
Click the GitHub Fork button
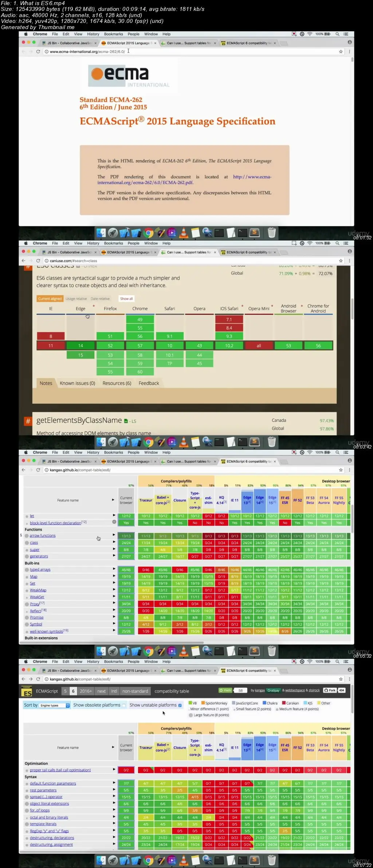pos(330,690)
